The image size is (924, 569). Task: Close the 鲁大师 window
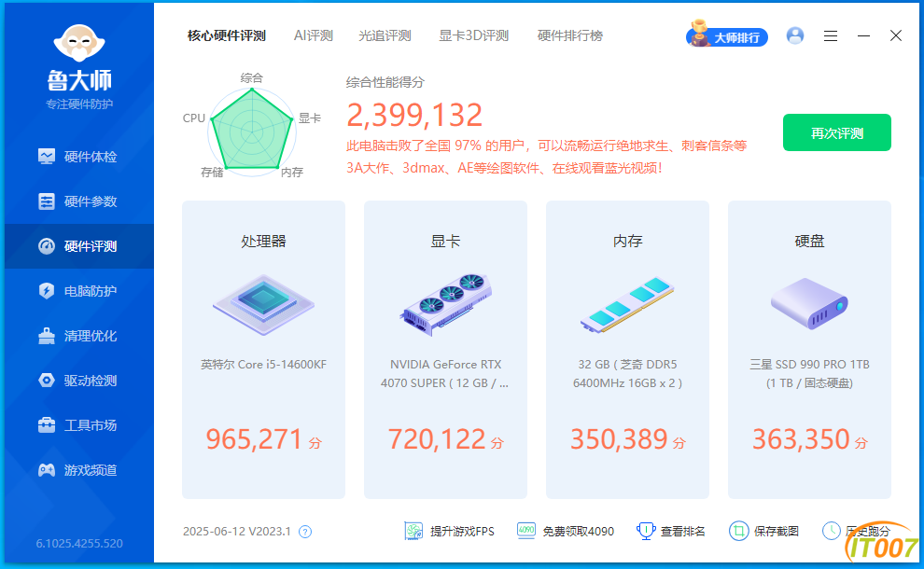[x=896, y=36]
